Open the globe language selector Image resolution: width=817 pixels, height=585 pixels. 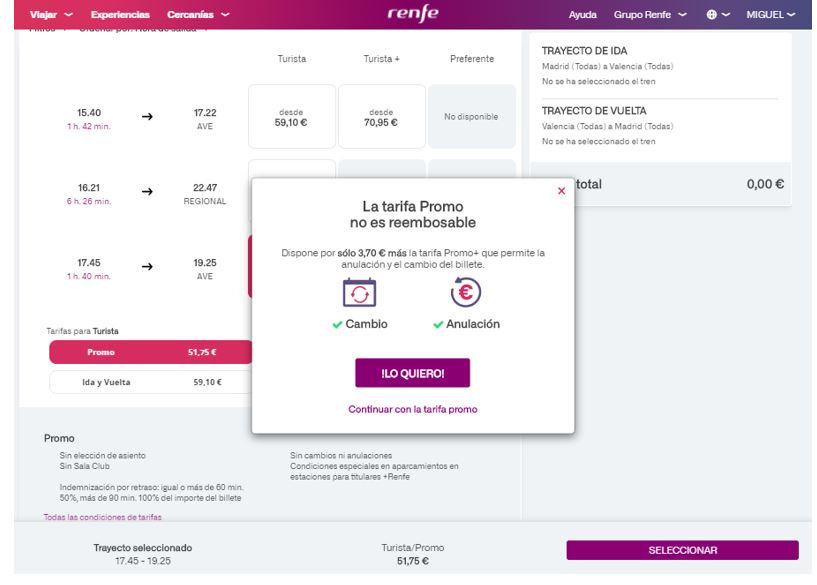point(719,15)
